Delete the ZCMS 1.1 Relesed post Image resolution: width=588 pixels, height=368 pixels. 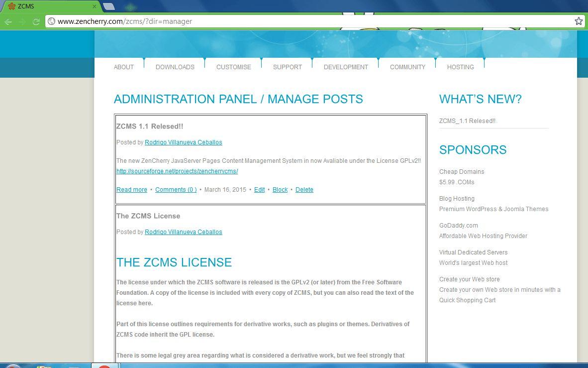pyautogui.click(x=304, y=190)
